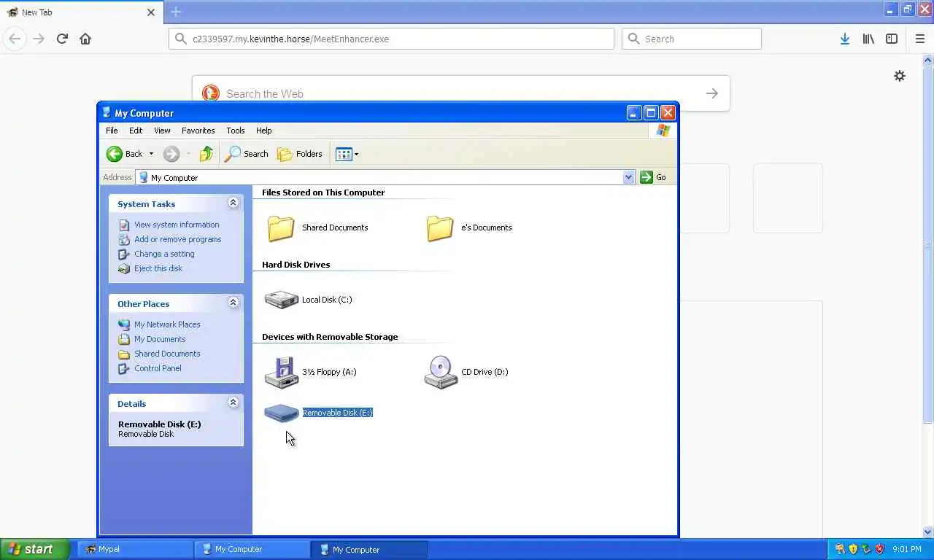Open Back button history dropdown arrow
Screen dimensions: 934x560
[151, 154]
